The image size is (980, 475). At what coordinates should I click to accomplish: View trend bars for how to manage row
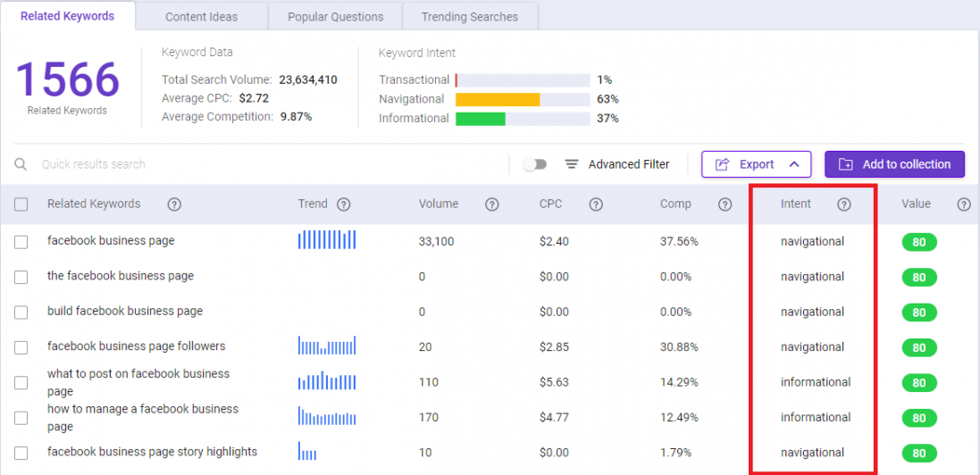(327, 416)
